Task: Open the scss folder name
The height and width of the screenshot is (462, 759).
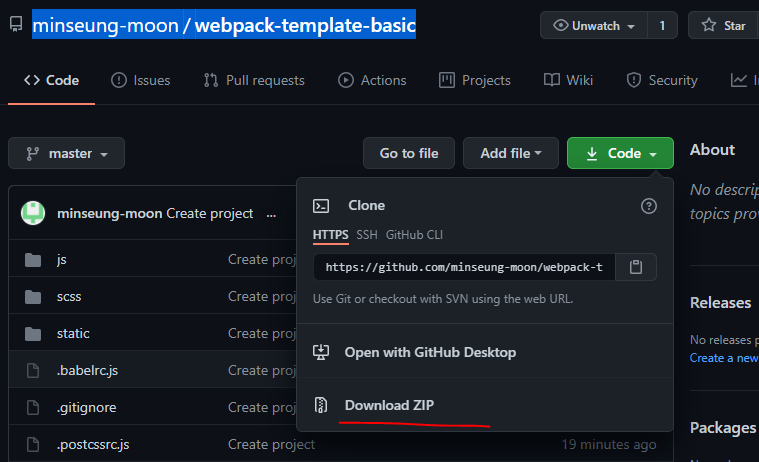Action: [69, 297]
